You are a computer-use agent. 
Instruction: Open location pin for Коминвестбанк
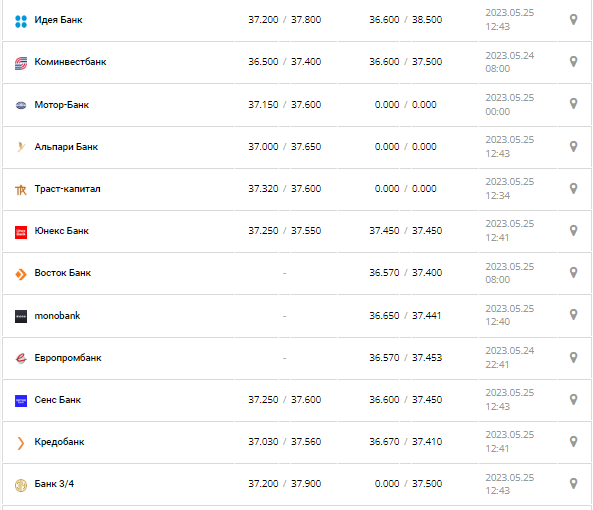point(573,62)
